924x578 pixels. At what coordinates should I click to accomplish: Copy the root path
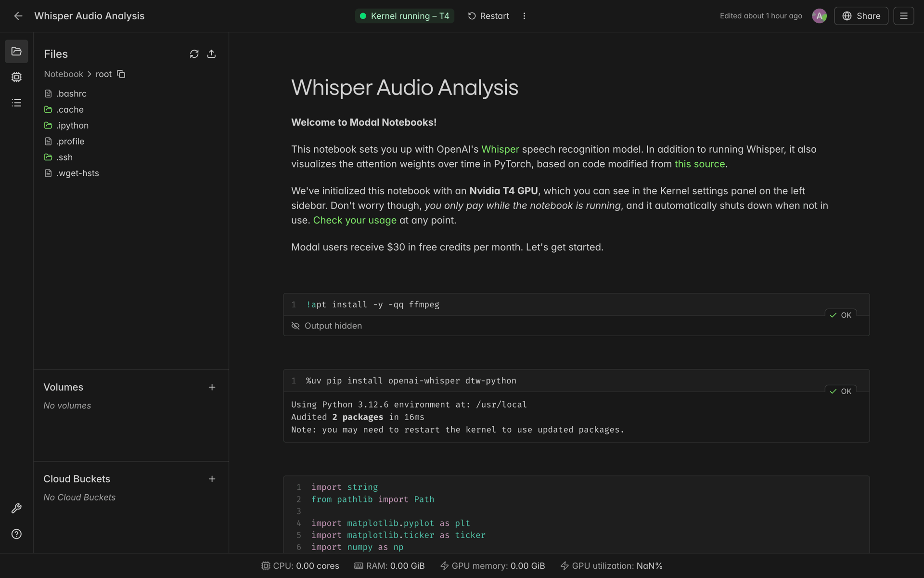[121, 74]
